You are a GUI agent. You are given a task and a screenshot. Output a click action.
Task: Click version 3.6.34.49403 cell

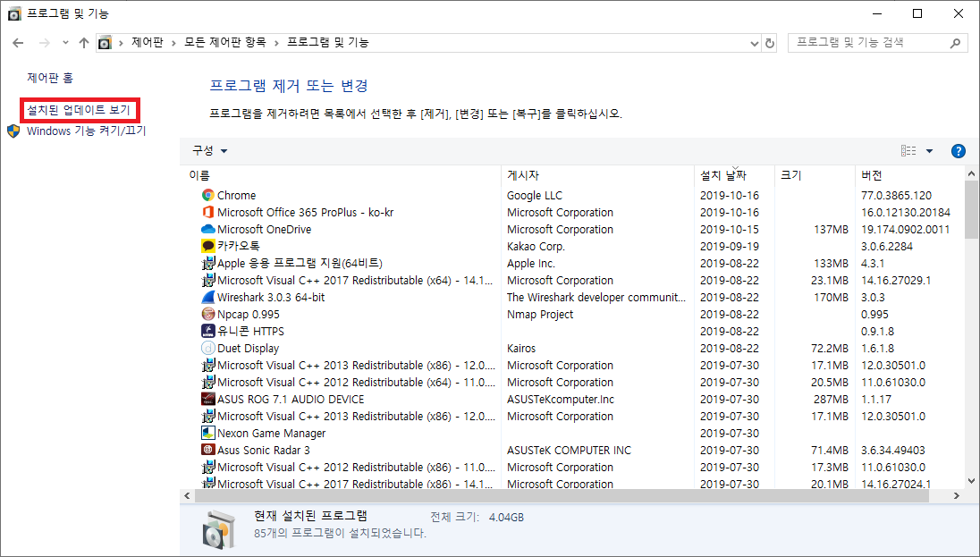(x=892, y=450)
